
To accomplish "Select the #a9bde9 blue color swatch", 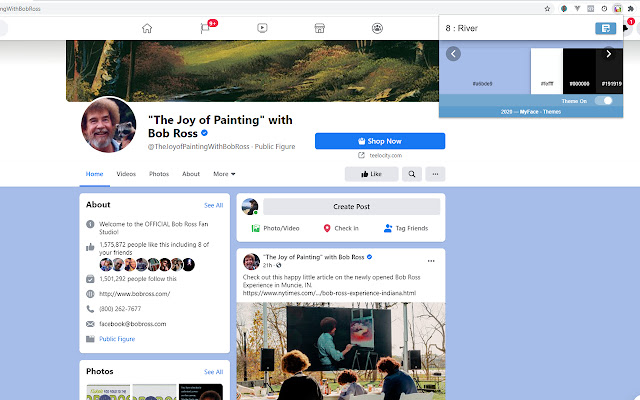I will tap(484, 71).
